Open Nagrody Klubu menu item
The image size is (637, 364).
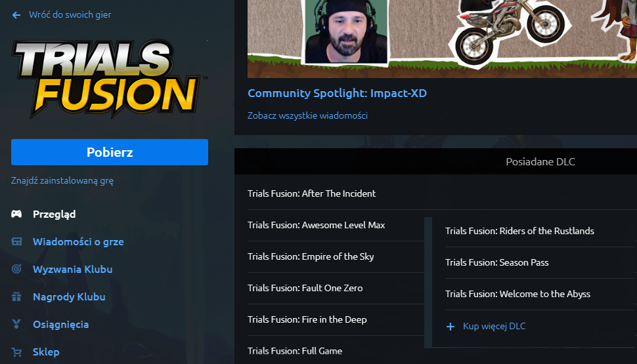click(x=69, y=297)
